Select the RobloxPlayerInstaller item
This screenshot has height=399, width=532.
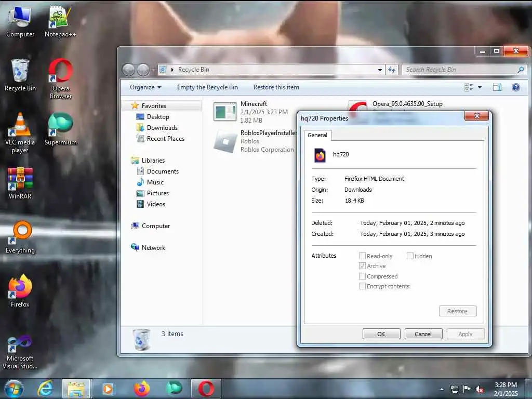point(255,141)
